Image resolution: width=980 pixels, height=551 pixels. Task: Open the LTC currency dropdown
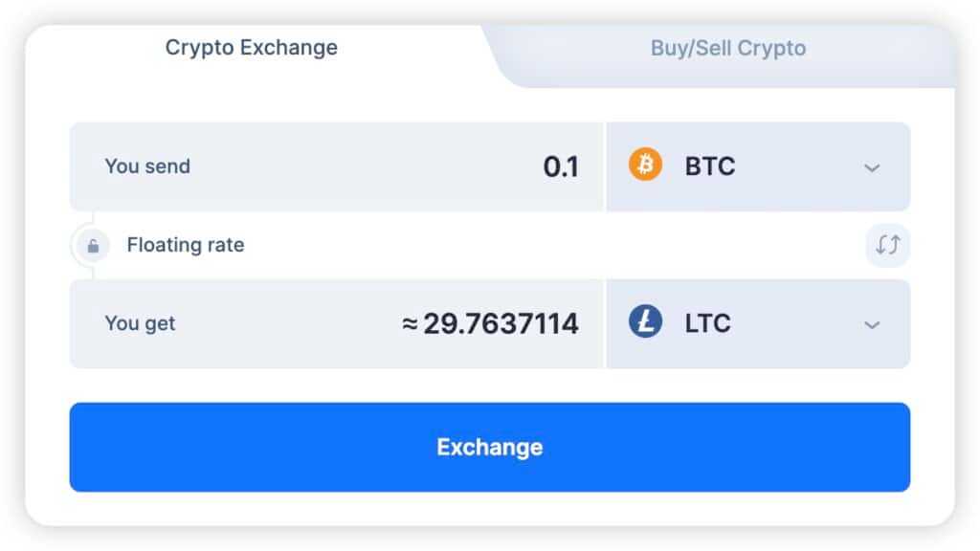(871, 323)
